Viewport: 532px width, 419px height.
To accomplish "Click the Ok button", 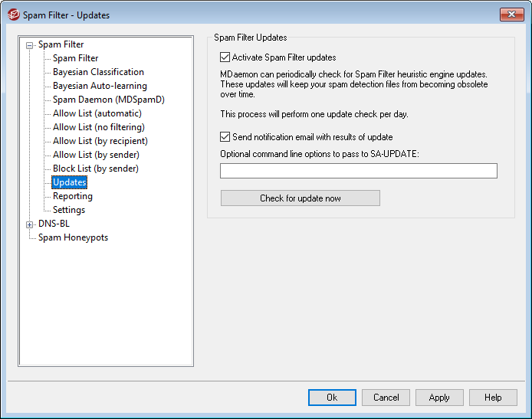I will click(x=332, y=398).
